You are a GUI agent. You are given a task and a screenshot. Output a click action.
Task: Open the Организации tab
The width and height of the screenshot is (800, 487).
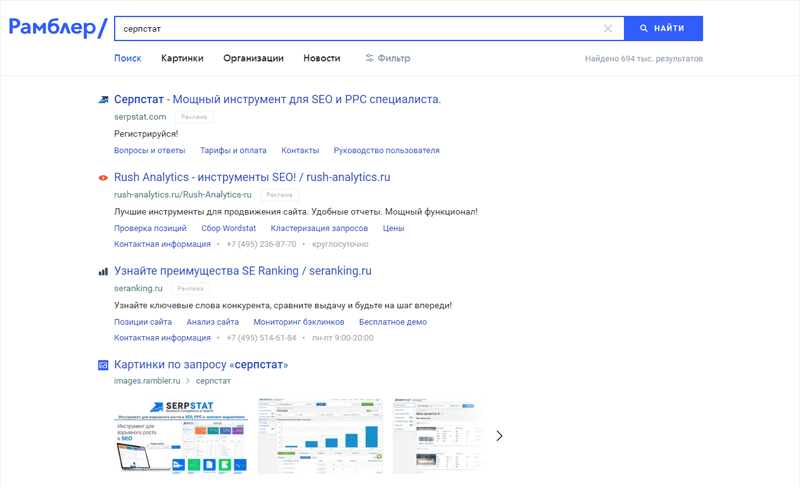253,58
